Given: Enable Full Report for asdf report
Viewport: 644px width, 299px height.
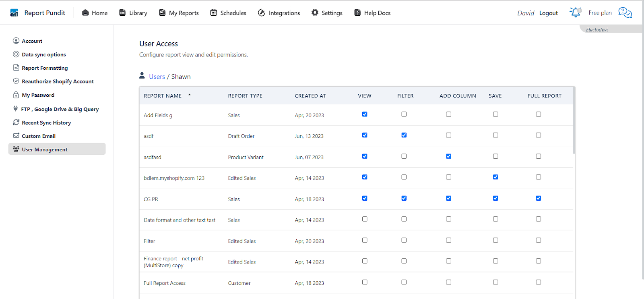Looking at the screenshot, I should click(538, 135).
